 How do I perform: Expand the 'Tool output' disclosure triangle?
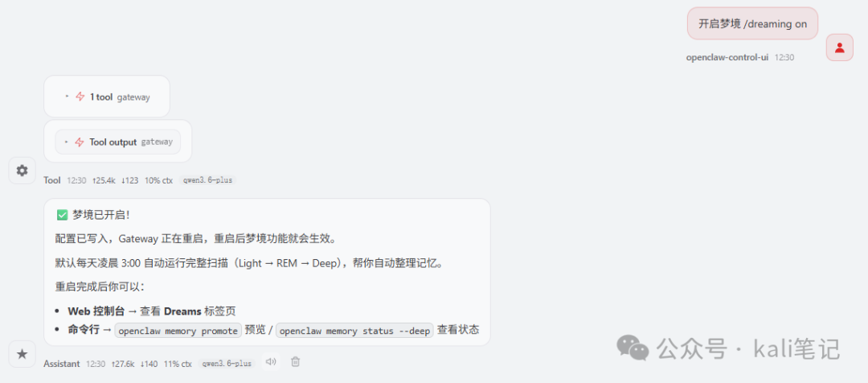(x=67, y=142)
